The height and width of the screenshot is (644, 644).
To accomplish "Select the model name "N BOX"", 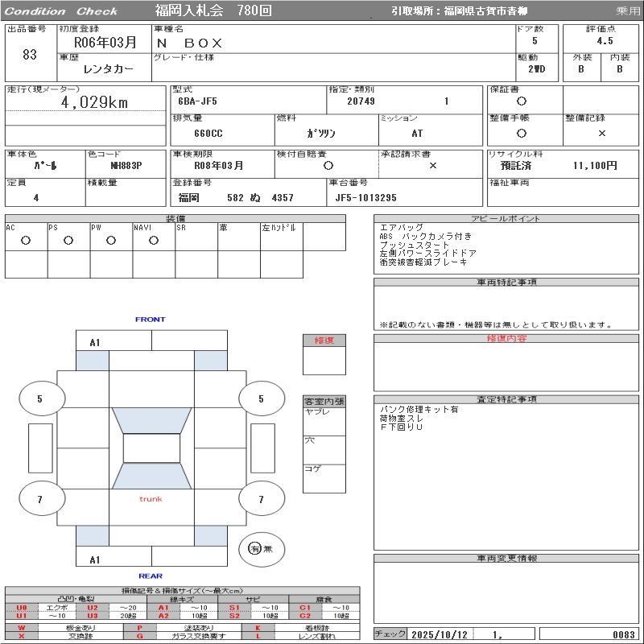I will point(189,43).
